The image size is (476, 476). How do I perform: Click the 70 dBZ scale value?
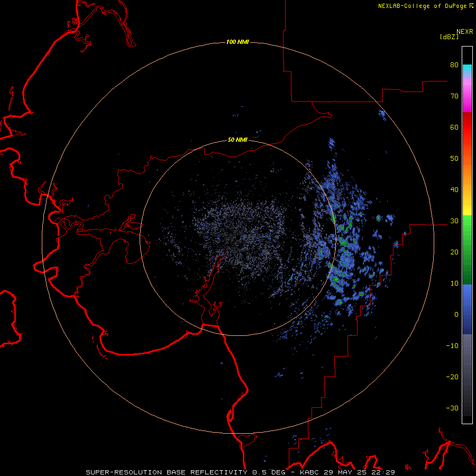click(454, 96)
